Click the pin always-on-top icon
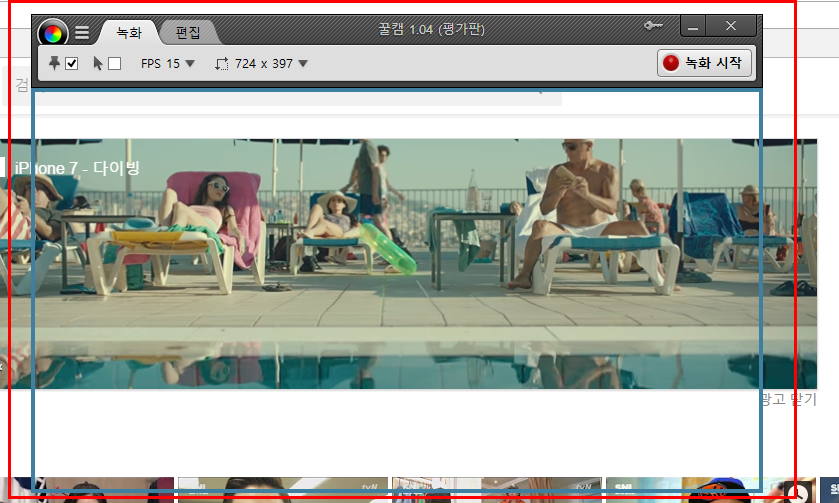Image resolution: width=839 pixels, height=503 pixels. coord(54,63)
